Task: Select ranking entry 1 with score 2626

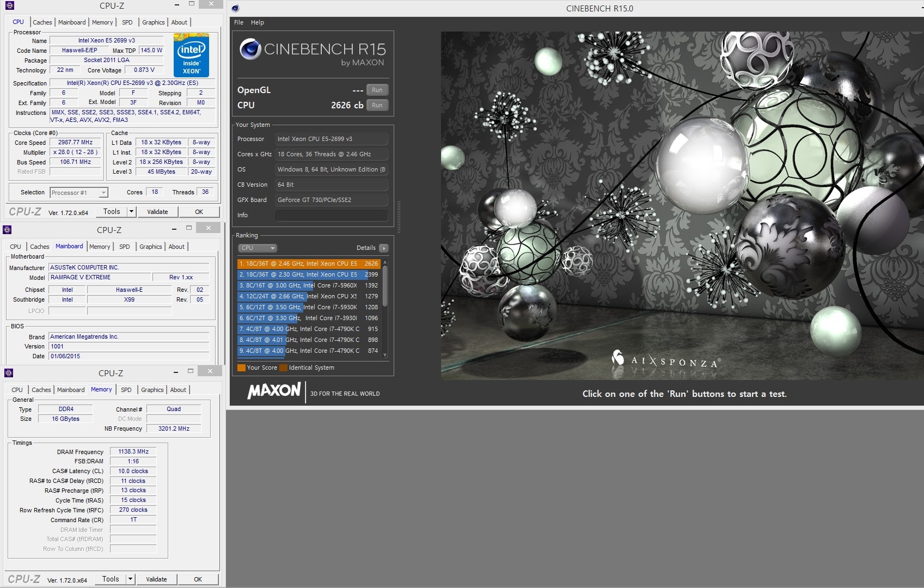Action: click(x=309, y=264)
